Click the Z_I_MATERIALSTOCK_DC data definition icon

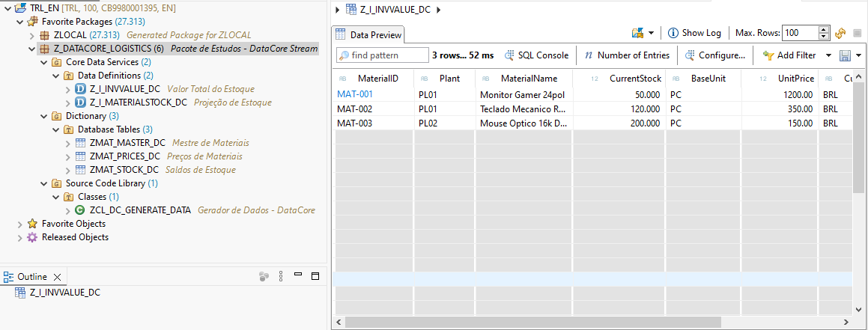coord(81,103)
